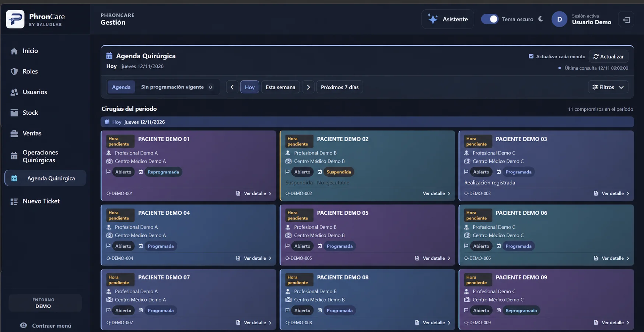Viewport: 644px width, 332px height.
Task: Open Ver detalle for Q-DEMO-001
Action: pos(254,193)
